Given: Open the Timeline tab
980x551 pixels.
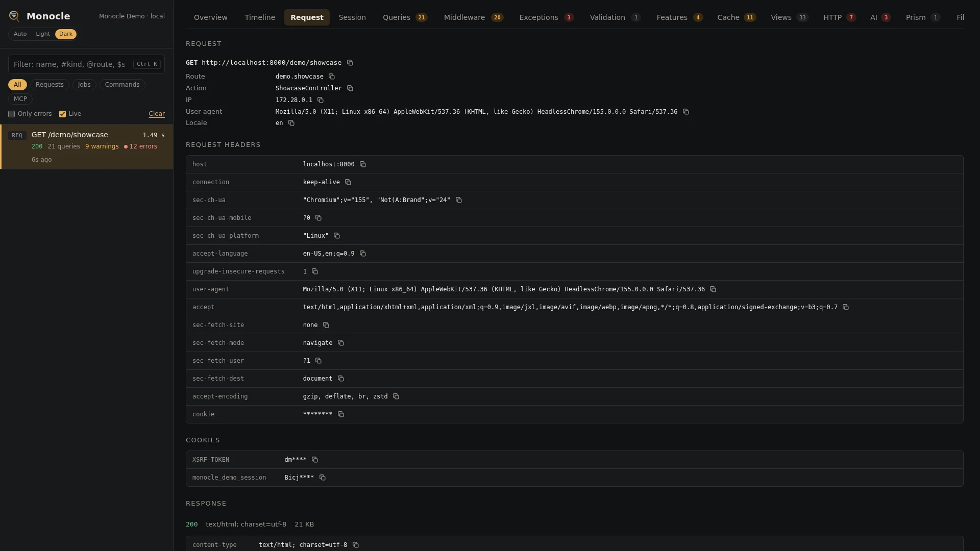Looking at the screenshot, I should coord(260,17).
